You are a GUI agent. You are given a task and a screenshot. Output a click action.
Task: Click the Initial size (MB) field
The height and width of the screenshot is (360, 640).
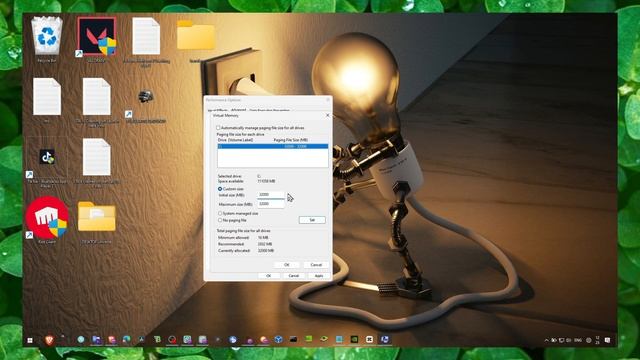271,195
